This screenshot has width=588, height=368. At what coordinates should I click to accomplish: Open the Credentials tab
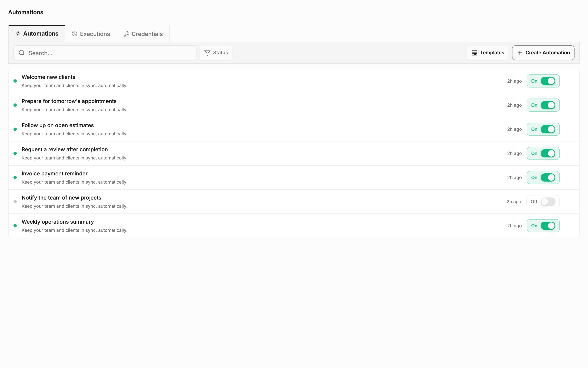click(x=143, y=34)
